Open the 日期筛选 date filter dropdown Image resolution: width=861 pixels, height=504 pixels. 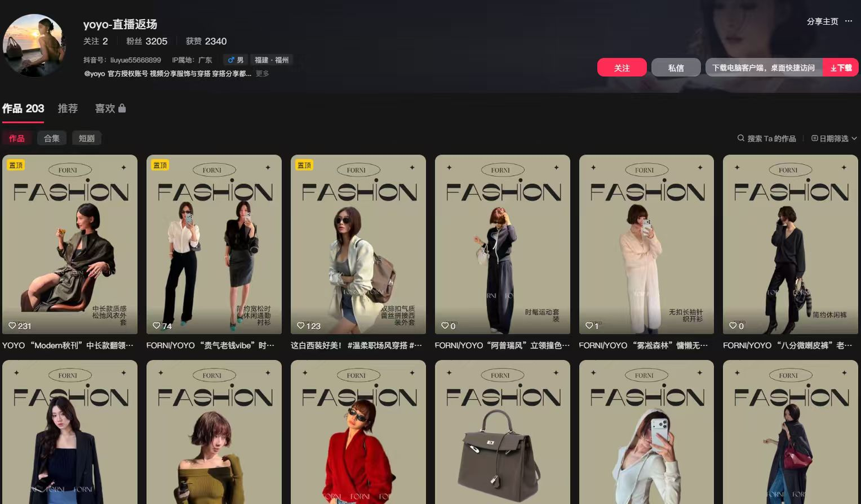click(x=834, y=138)
